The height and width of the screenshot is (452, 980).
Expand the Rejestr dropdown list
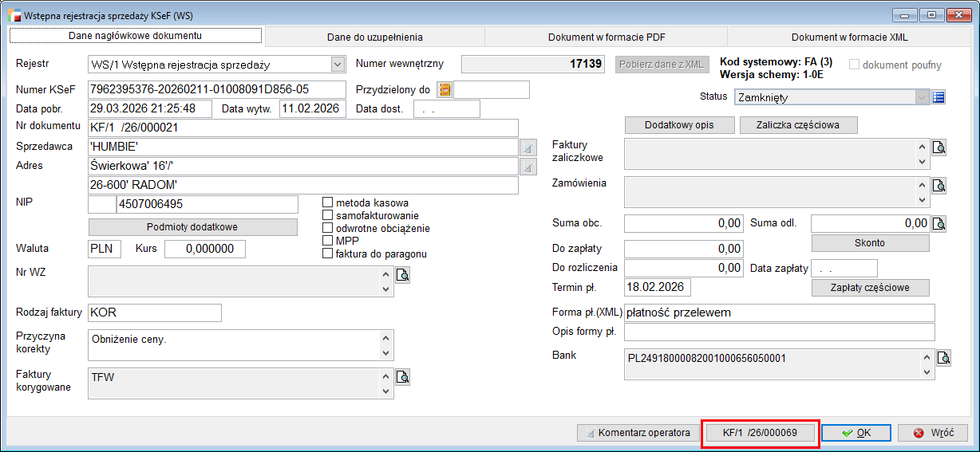336,64
